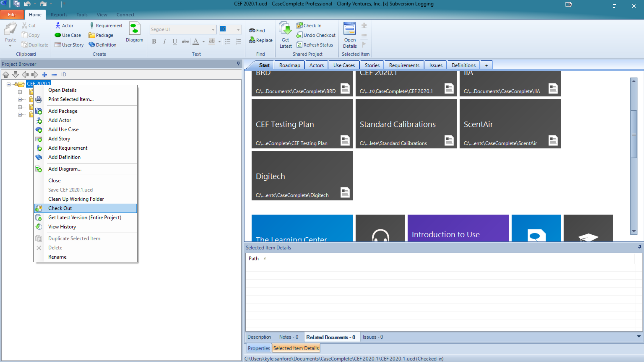
Task: Switch to the Reports ribbon tab
Action: [59, 15]
